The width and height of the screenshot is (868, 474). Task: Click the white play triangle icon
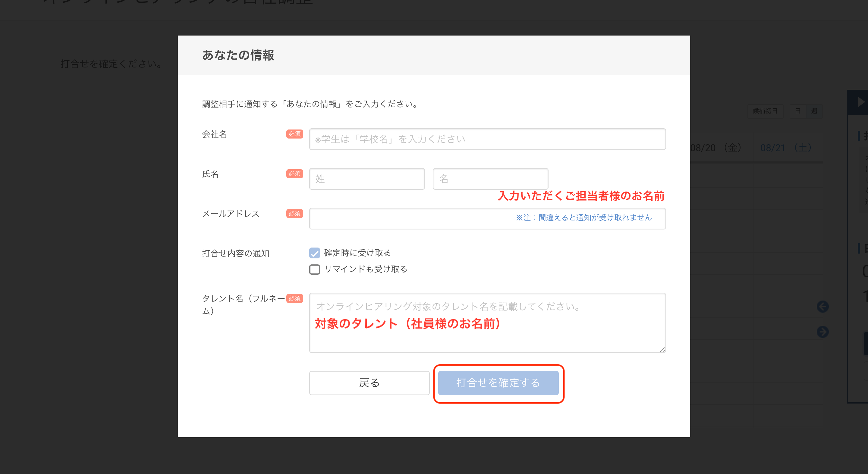[x=860, y=102]
